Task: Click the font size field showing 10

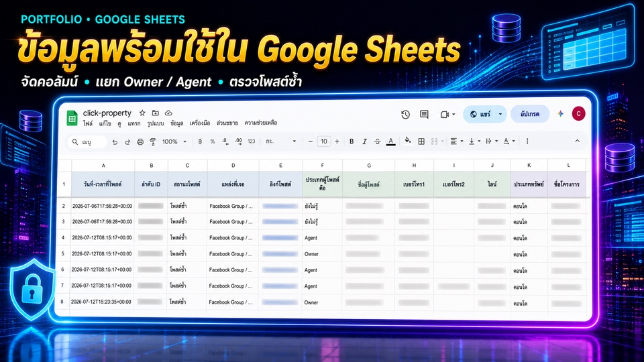Action: (x=323, y=141)
